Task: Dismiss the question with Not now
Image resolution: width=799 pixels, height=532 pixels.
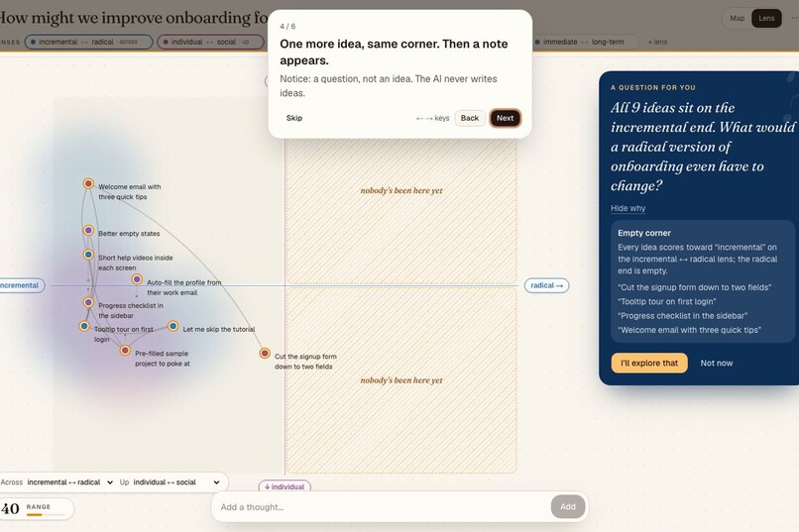Action: 716,363
